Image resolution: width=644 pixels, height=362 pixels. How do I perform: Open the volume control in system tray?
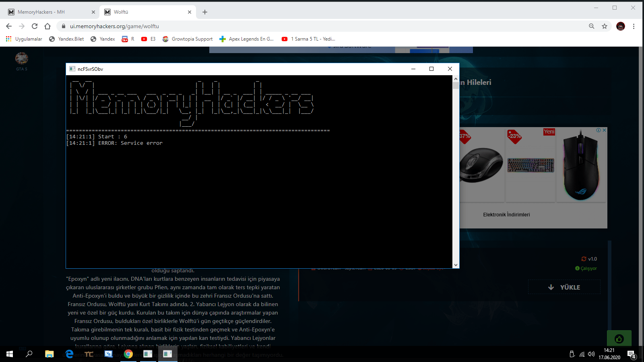pyautogui.click(x=591, y=354)
